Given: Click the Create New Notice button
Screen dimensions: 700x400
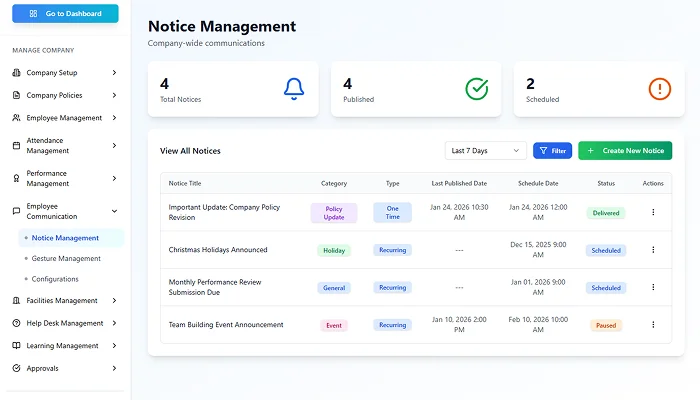Looking at the screenshot, I should coord(625,151).
